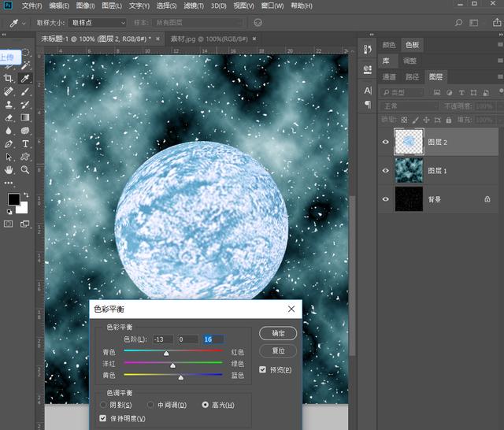Switch to the 通道 channels tab
Image resolution: width=504 pixels, height=430 pixels.
[389, 76]
